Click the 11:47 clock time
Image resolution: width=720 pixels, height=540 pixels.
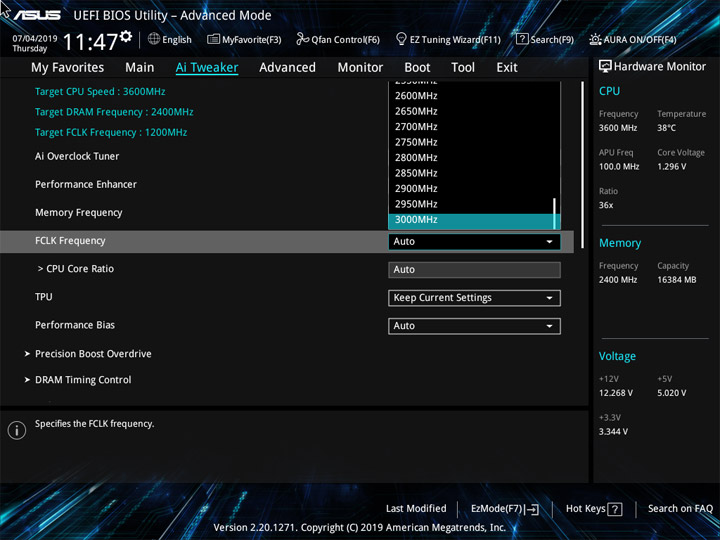pyautogui.click(x=90, y=42)
